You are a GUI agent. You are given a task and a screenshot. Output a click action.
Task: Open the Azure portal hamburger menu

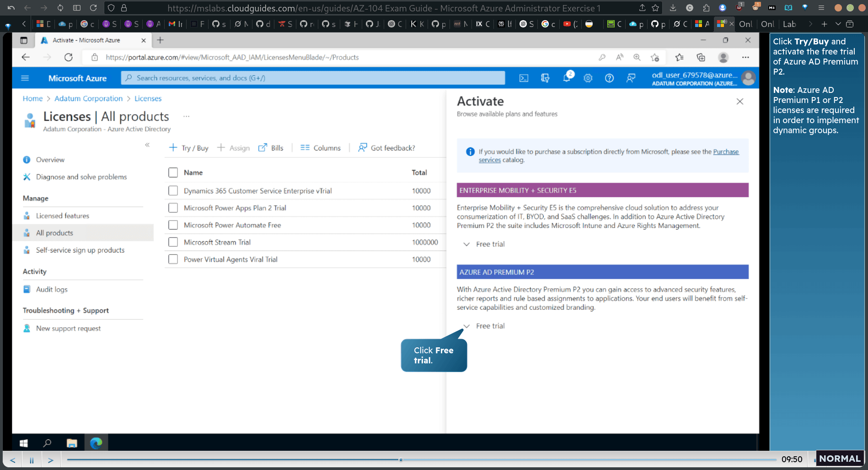point(25,78)
